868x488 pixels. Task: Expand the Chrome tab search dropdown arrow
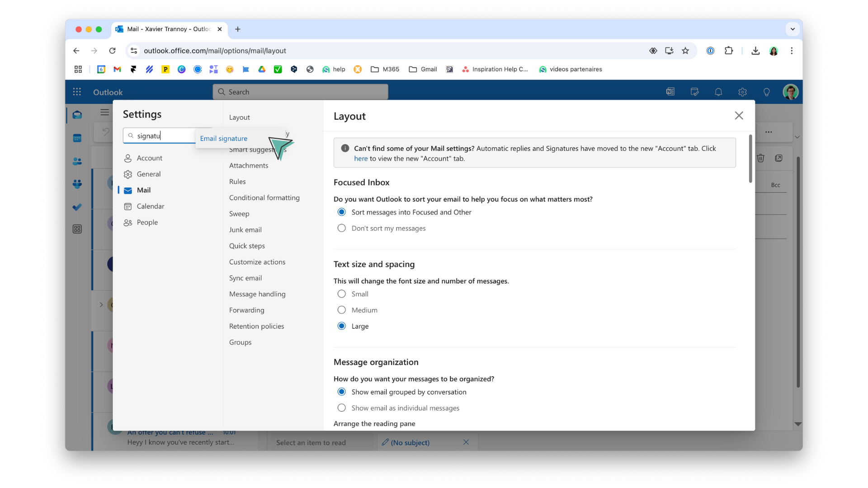click(x=792, y=29)
